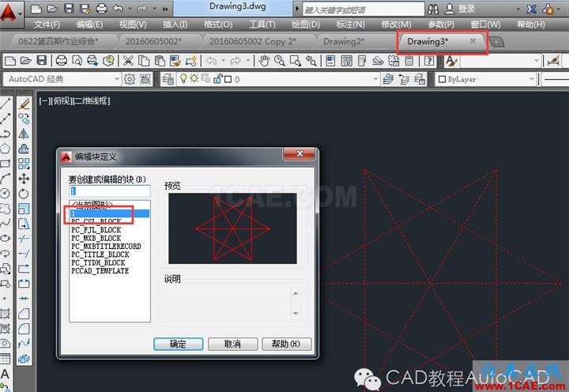Screen dimensions: 569x392
Task: Open the Layer Properties Manager icon
Action: (168, 79)
